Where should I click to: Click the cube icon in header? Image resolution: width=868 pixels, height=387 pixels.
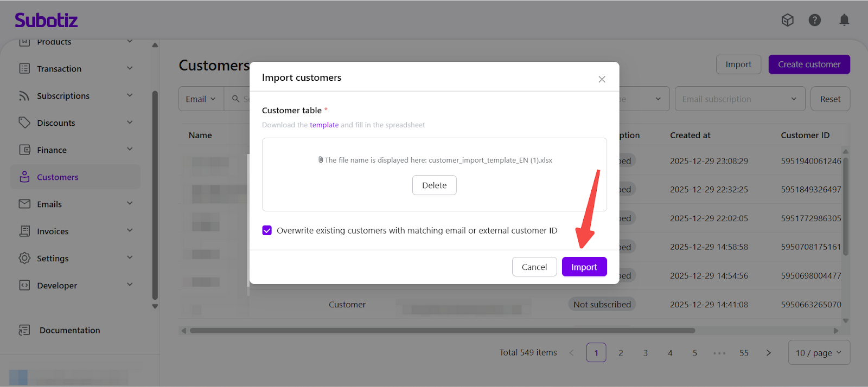(x=787, y=20)
